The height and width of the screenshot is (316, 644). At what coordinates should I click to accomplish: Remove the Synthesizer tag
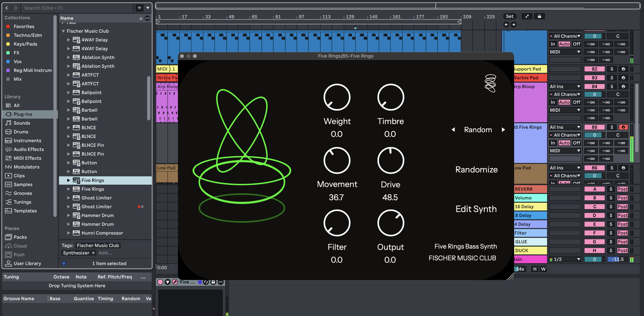pos(93,253)
